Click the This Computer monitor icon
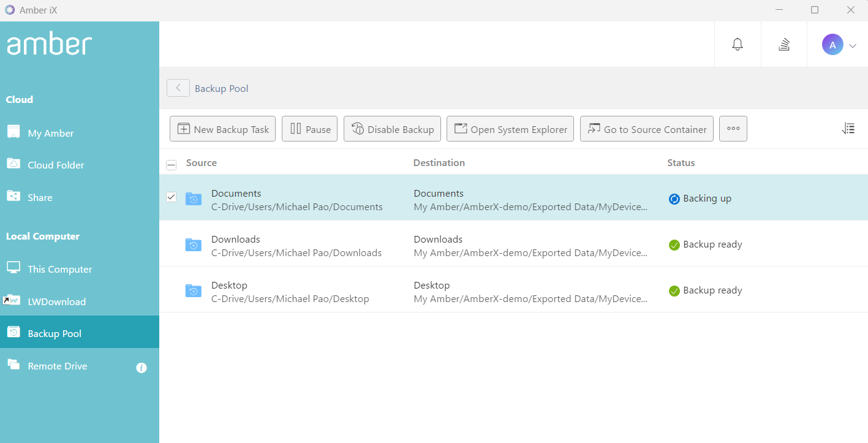Viewport: 868px width, 443px height. coord(13,268)
